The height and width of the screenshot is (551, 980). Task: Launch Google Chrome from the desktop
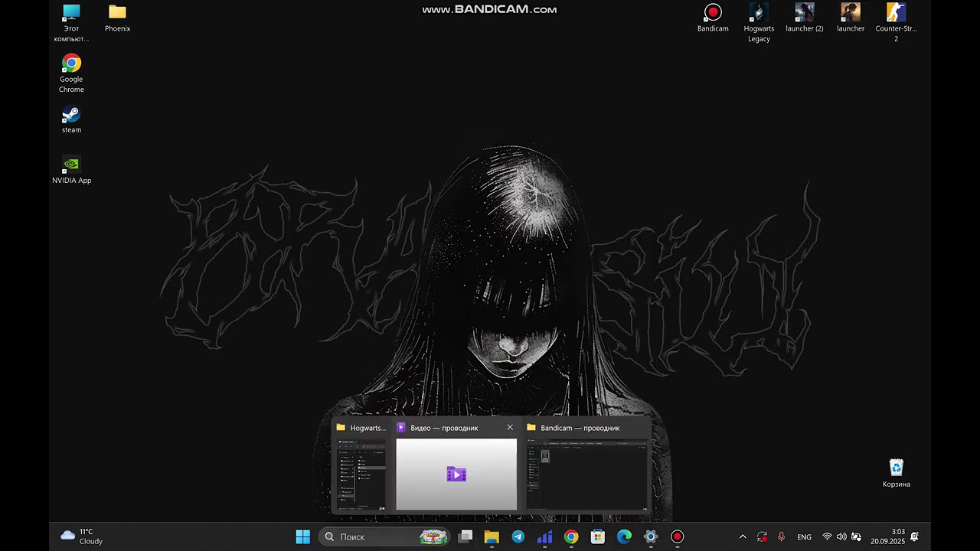click(71, 73)
